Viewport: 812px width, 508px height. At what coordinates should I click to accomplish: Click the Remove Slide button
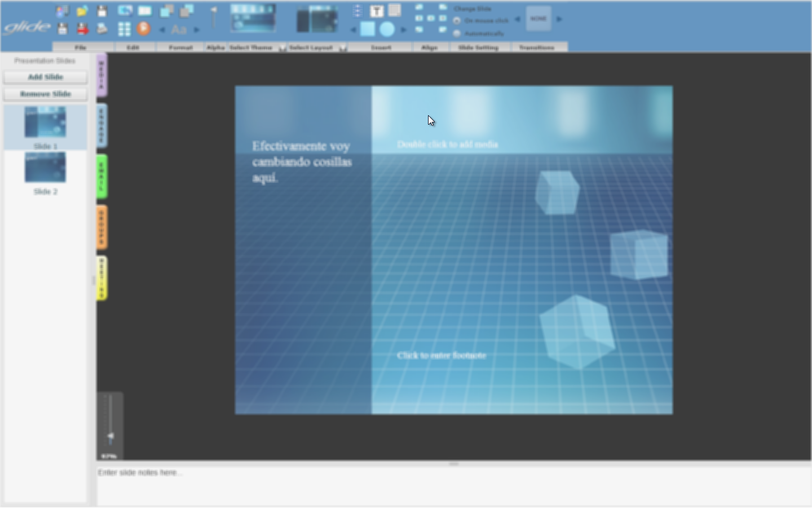point(46,94)
